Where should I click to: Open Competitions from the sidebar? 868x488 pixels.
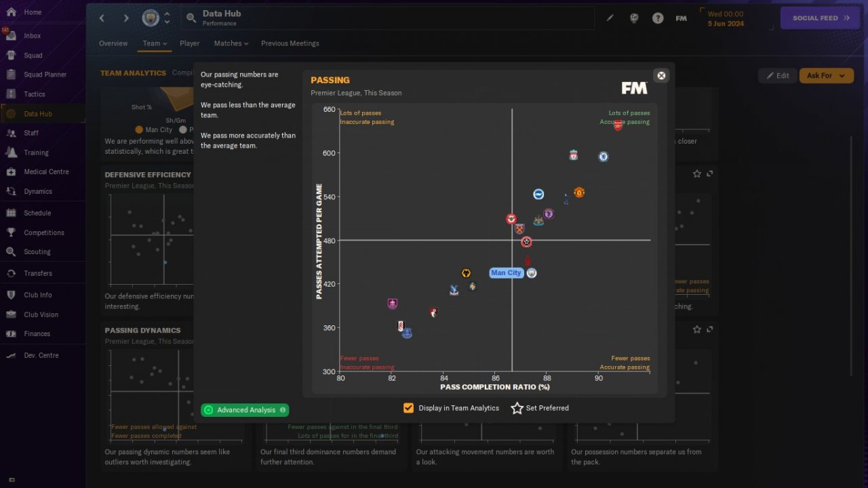click(x=44, y=232)
